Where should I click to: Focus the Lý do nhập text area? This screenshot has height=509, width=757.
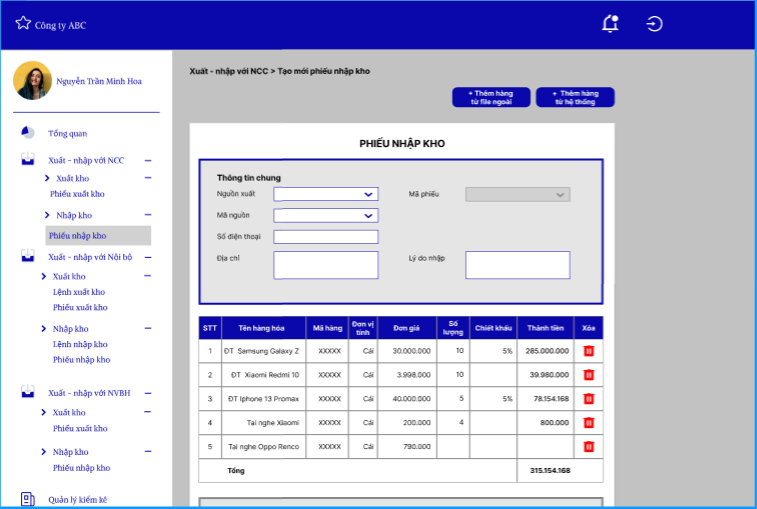(x=518, y=265)
